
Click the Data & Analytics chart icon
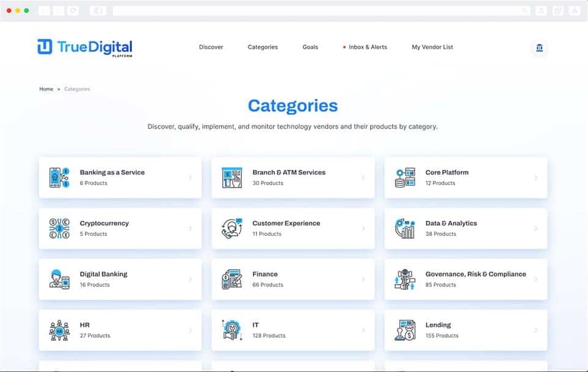tap(405, 228)
